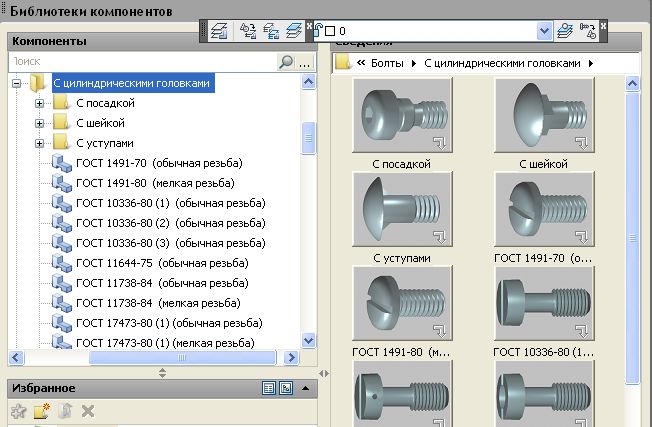Open the ГОСТ 10336-80 (1… bolt thumbnail

tap(544, 303)
